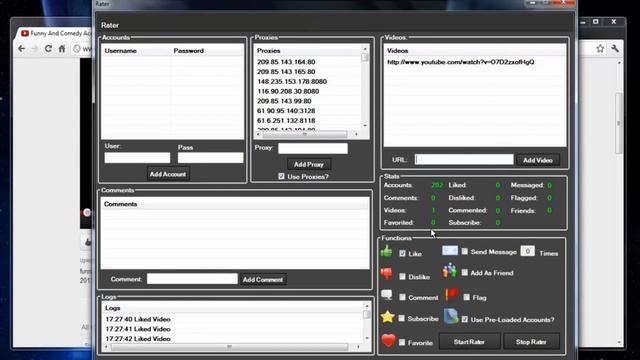Click the Add Account button
The image size is (640, 360).
(x=168, y=174)
